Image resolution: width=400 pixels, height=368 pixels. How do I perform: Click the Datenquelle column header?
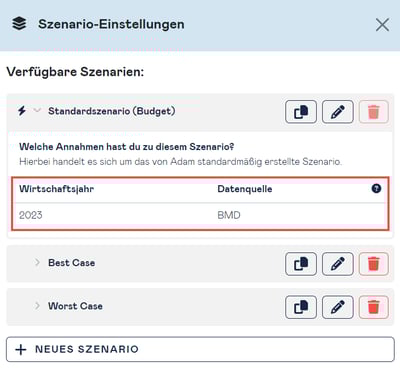245,189
